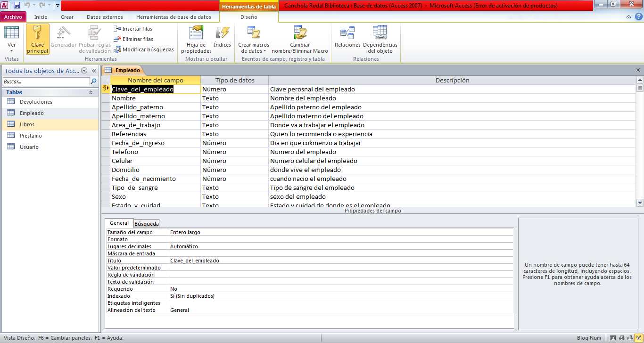Viewport: 644px width, 343px height.
Task: Click Eliminar filas in the ribbon
Action: [134, 39]
